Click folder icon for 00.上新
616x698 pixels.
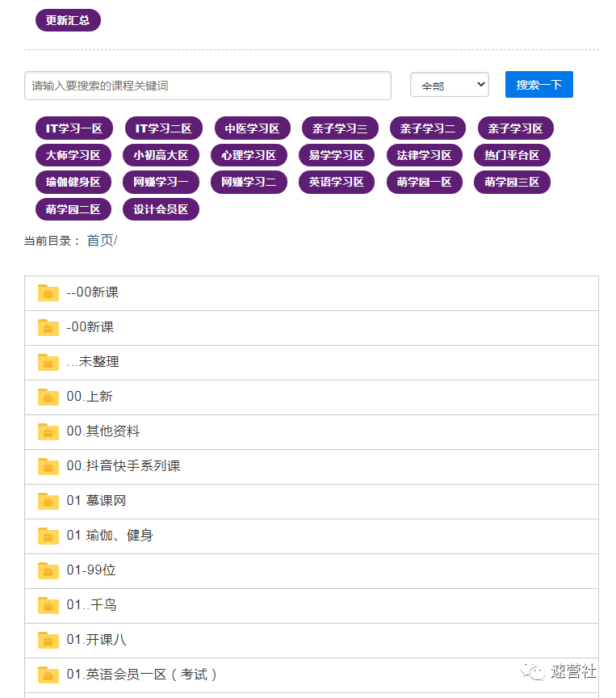click(48, 397)
